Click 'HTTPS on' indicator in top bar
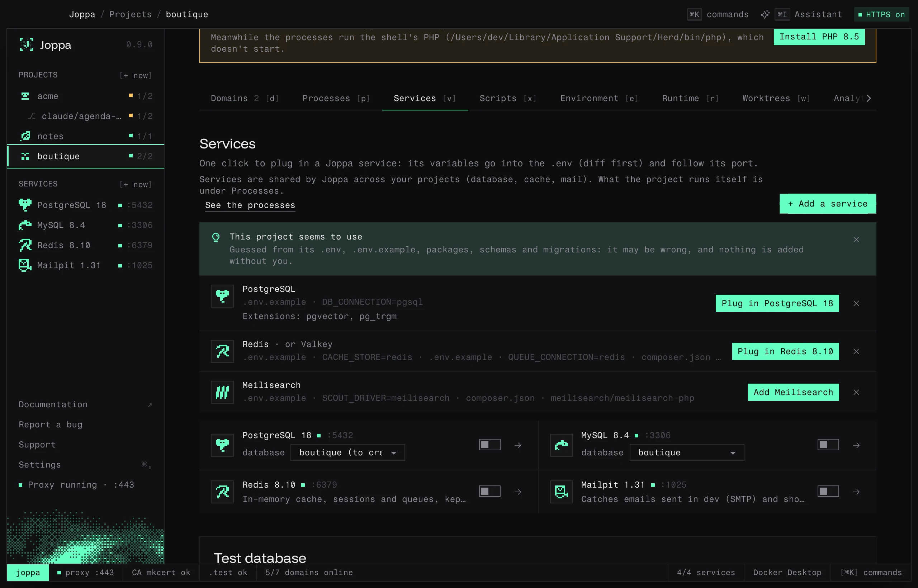 (881, 14)
